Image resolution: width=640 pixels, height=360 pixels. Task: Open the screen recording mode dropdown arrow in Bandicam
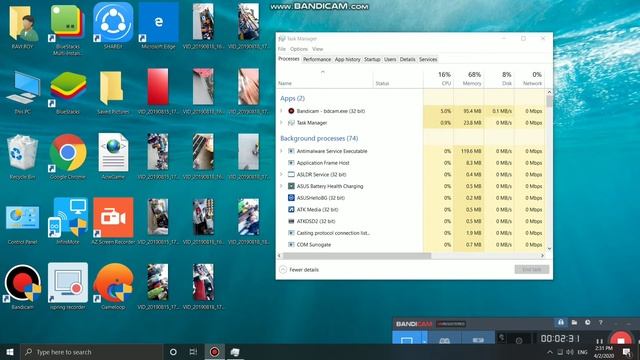pyautogui.click(x=424, y=339)
